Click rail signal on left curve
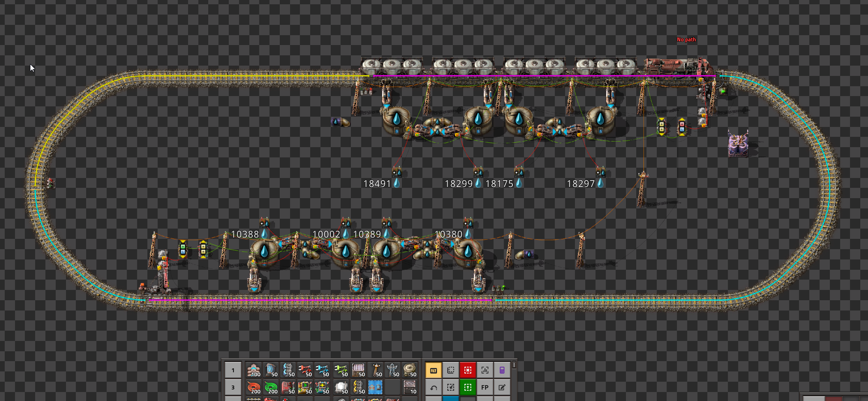The image size is (868, 401). click(x=50, y=183)
